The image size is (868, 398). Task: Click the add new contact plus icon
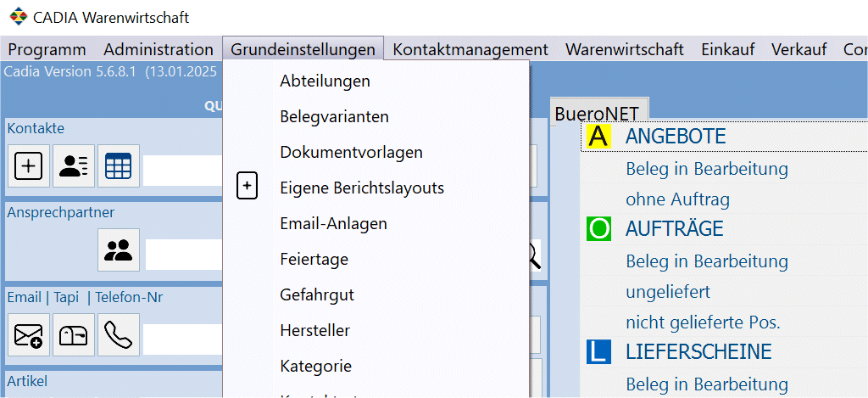28,166
